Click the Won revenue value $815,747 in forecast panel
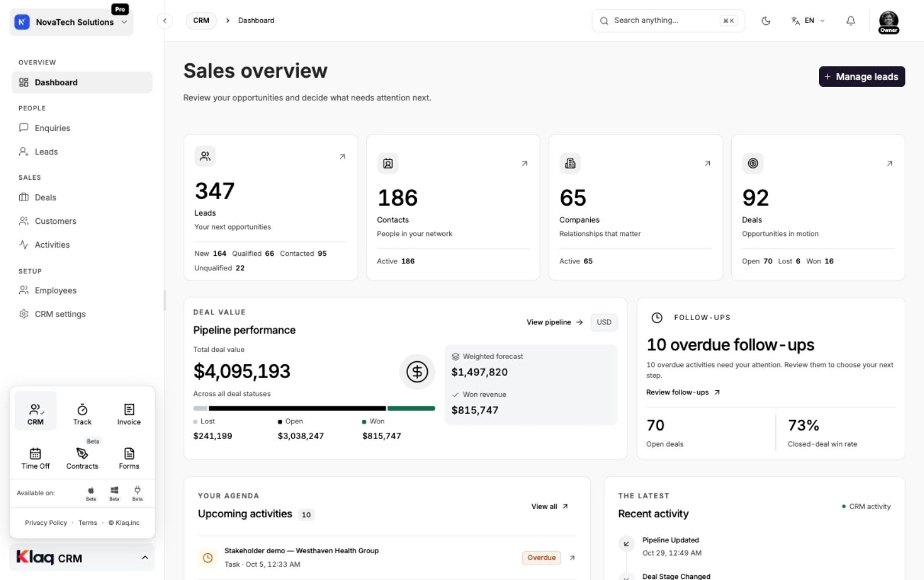This screenshot has width=924, height=580. coord(475,410)
